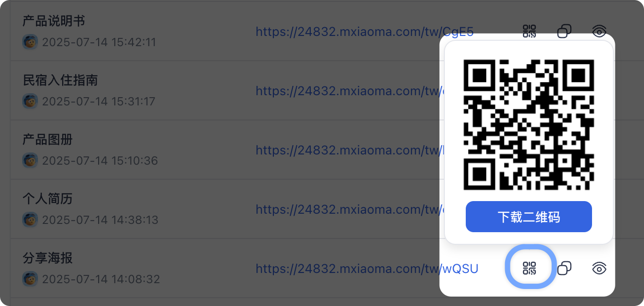Click the avatar icon under 分享海报
Viewport: 644px width, 306px height.
click(30, 279)
